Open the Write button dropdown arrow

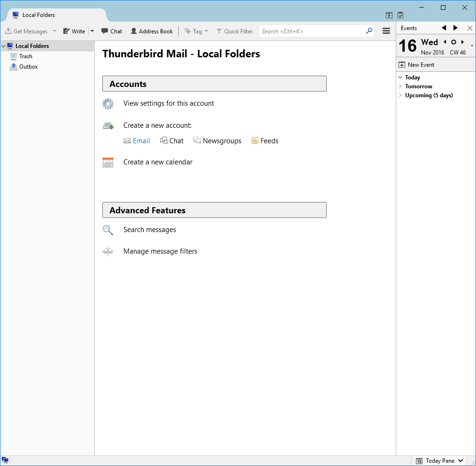point(92,31)
